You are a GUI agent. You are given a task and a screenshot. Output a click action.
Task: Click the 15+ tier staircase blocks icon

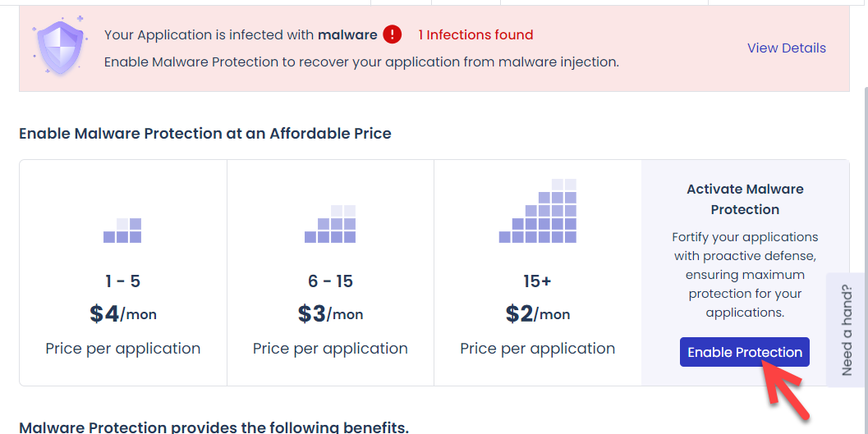537,212
